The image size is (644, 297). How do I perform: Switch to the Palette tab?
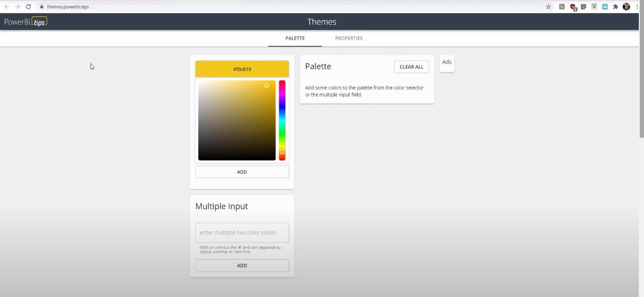295,38
